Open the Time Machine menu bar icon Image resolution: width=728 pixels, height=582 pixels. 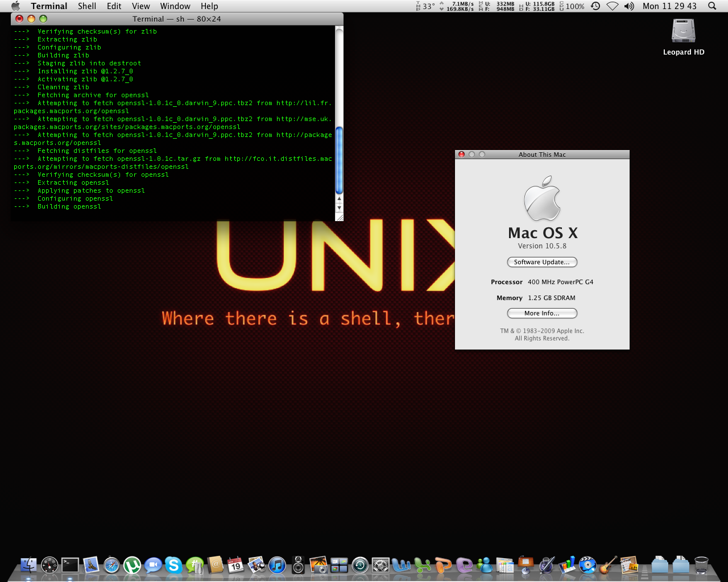tap(595, 6)
